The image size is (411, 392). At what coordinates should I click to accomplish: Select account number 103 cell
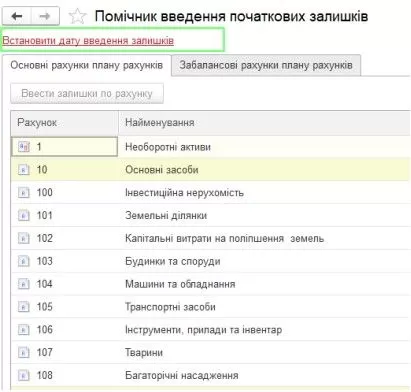[x=65, y=261]
